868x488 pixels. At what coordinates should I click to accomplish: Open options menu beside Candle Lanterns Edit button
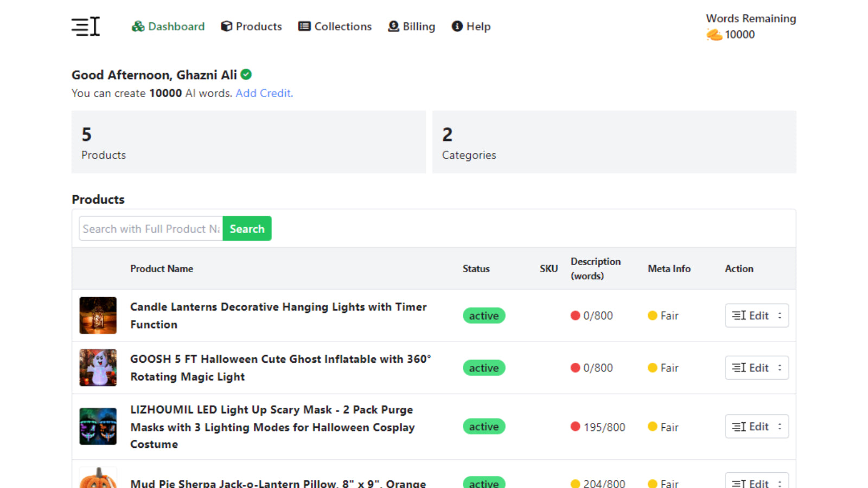coord(780,316)
